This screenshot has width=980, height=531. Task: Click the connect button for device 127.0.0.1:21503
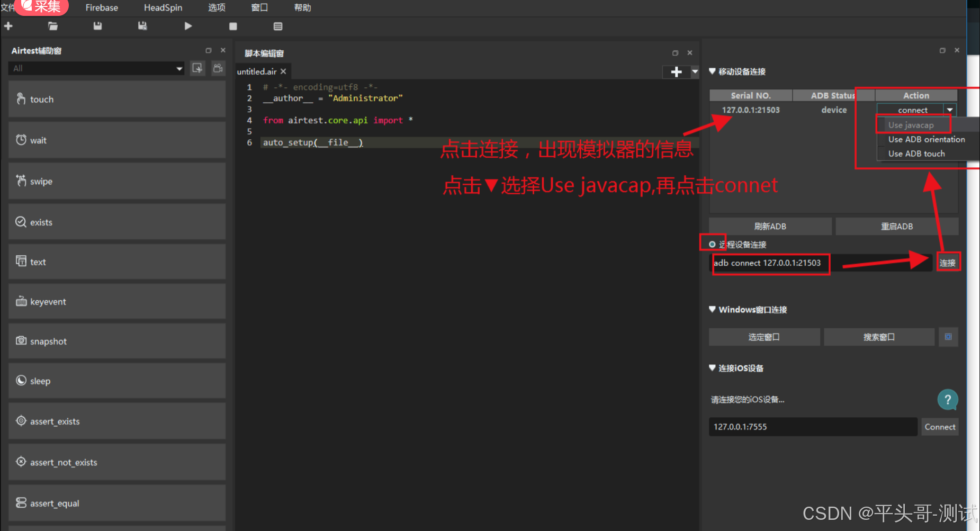(x=911, y=110)
